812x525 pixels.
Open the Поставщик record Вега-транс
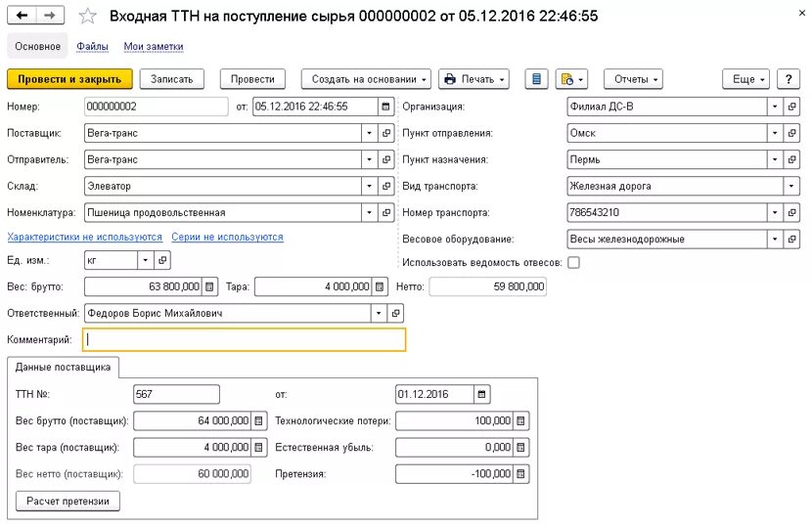click(385, 133)
